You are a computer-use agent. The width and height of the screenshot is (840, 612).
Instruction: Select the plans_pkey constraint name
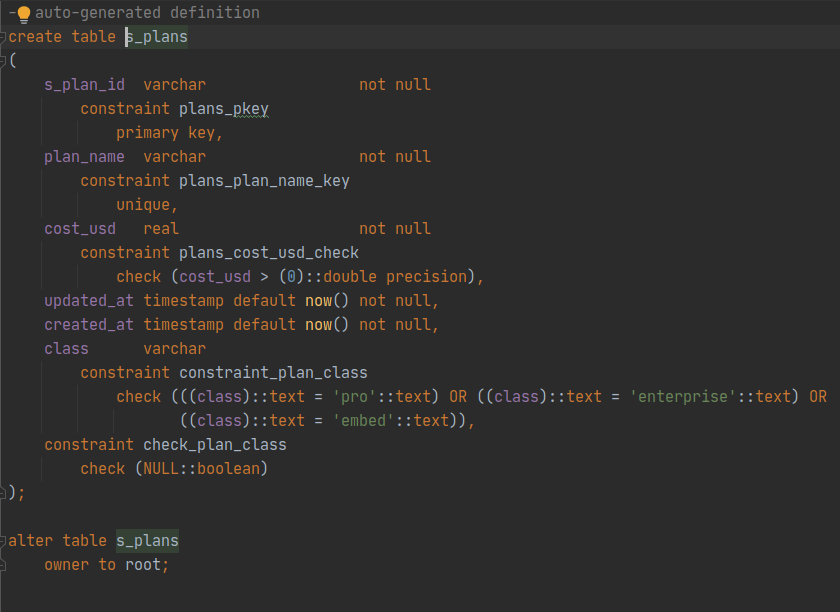pos(223,109)
